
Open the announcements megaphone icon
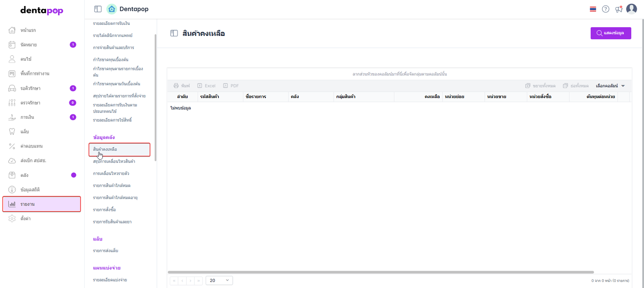619,9
